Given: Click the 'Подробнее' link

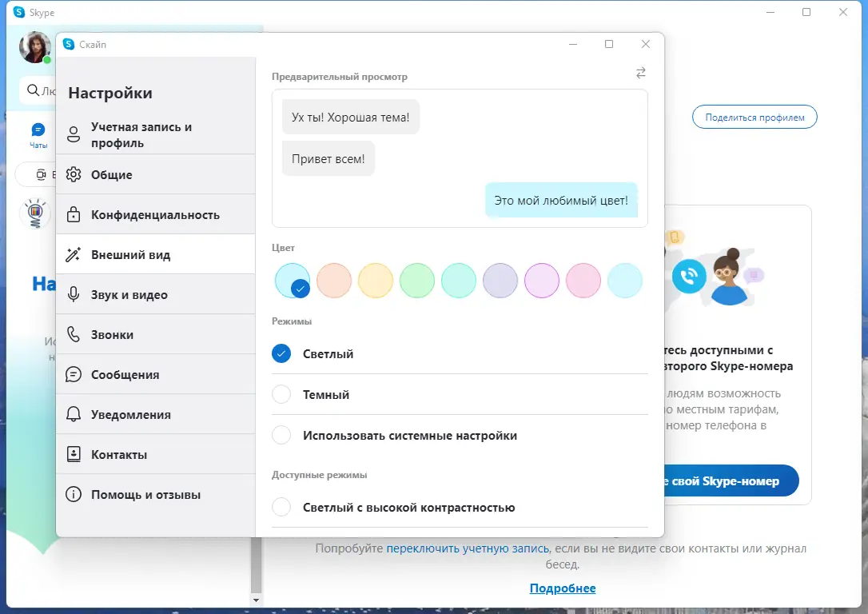Looking at the screenshot, I should [x=563, y=588].
